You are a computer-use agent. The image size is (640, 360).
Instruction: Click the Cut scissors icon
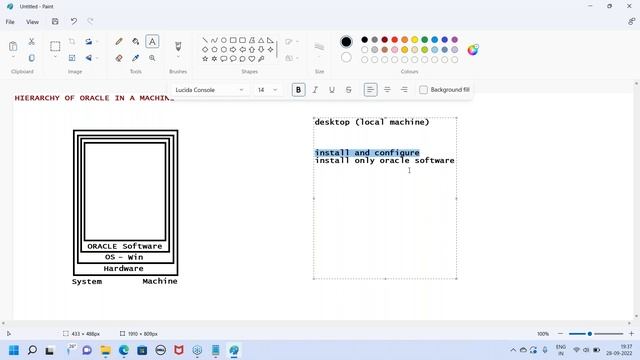pos(31,42)
